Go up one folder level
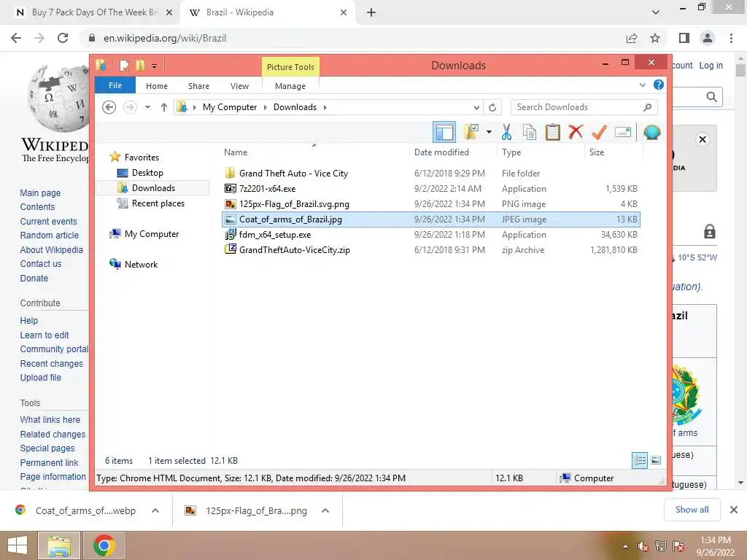Image resolution: width=747 pixels, height=560 pixels. tap(164, 107)
